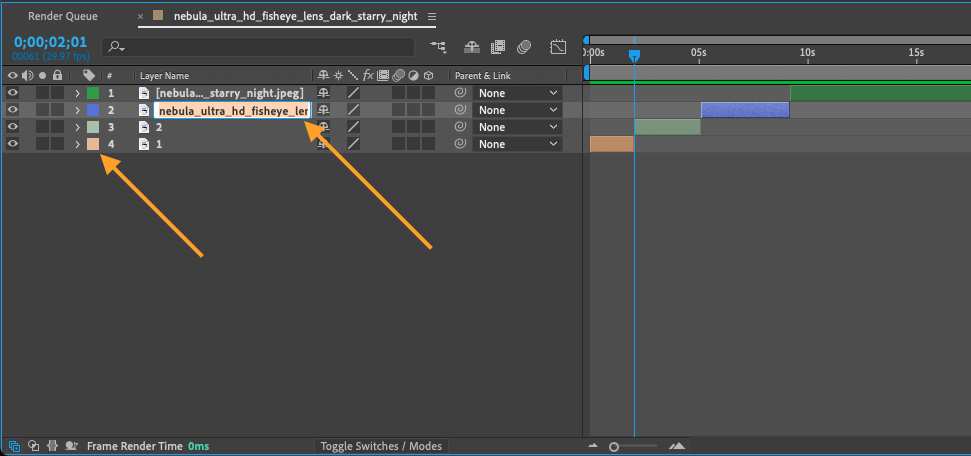Zoom out the timeline with the small mountains icon
This screenshot has height=456, width=971.
pyautogui.click(x=594, y=445)
